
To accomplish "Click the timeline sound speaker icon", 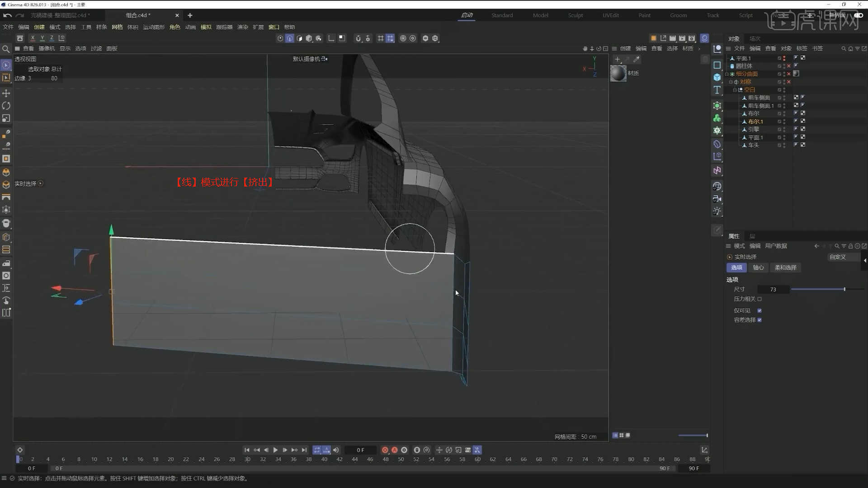I will coord(336,450).
